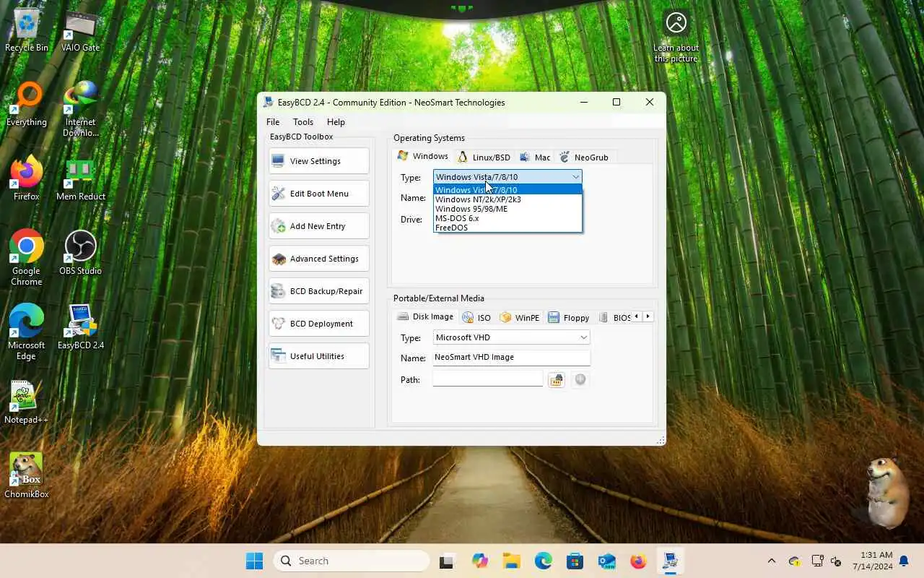
Task: Open Notepad++ desktop shortcut
Action: point(27,403)
